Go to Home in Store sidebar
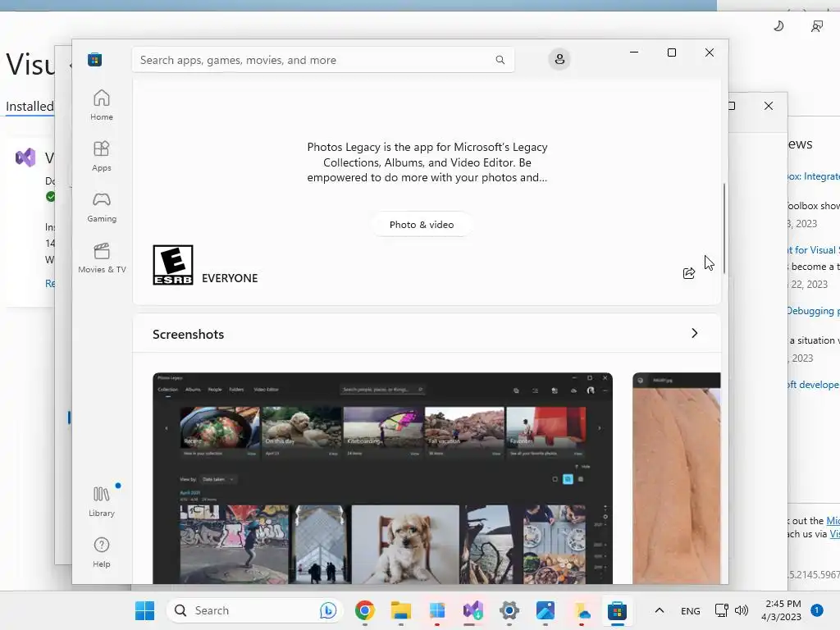Image resolution: width=840 pixels, height=630 pixels. [101, 105]
